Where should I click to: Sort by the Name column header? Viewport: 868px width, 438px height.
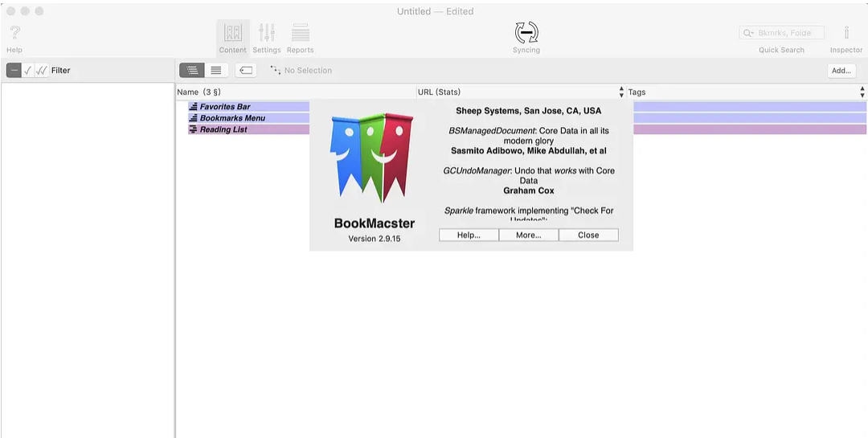pos(296,92)
